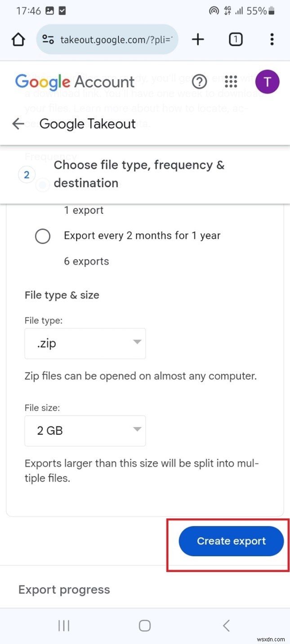
Task: Click the '6 exports' text
Action: [x=86, y=261]
